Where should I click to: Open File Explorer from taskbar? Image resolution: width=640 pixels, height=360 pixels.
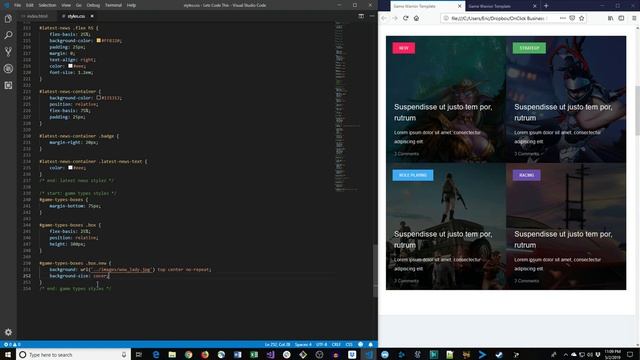[172, 354]
